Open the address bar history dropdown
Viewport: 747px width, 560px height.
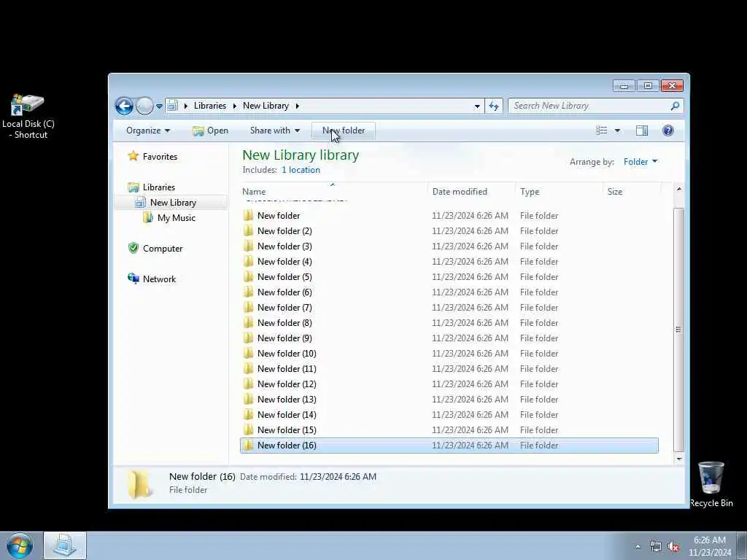(x=477, y=106)
